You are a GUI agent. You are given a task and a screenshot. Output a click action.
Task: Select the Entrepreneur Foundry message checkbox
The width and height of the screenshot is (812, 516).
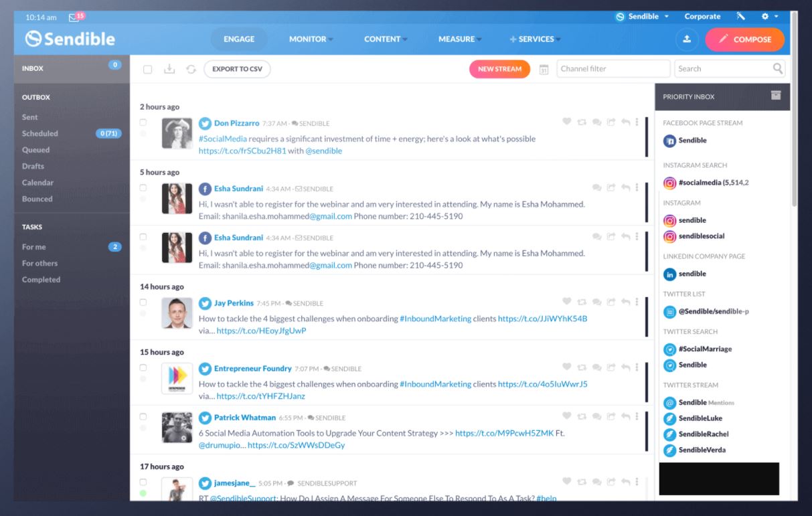[143, 367]
